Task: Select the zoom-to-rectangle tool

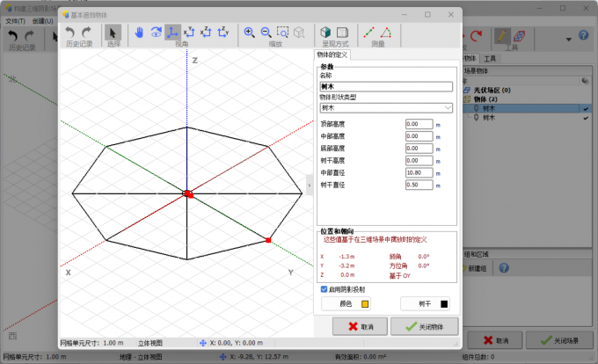Action: point(282,33)
